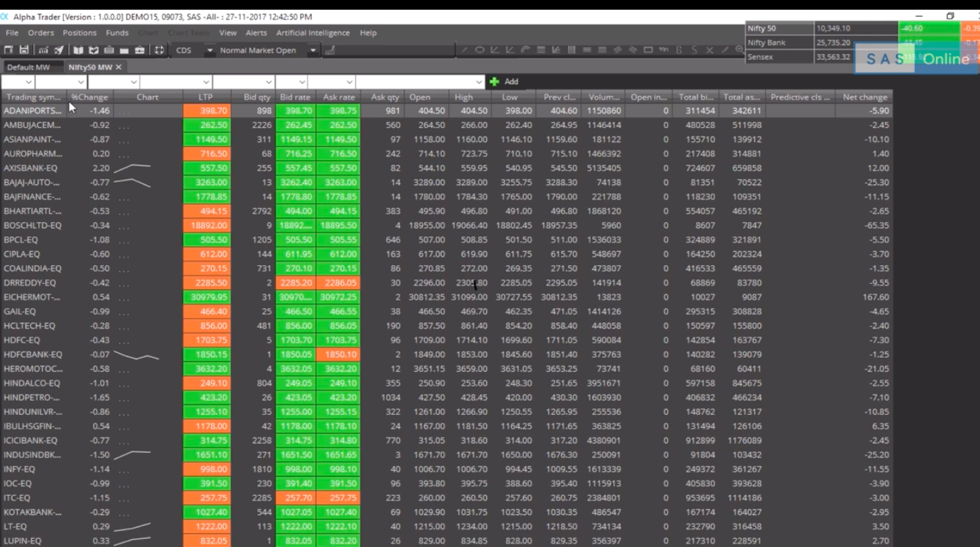Screen dimensions: 980x547
Task: Click the open-book icon beside the rocket
Action: (78, 51)
